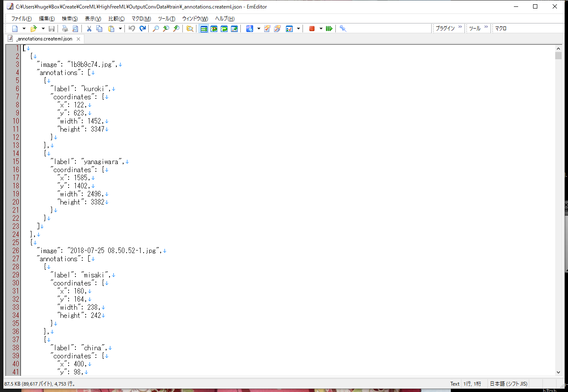This screenshot has width=568, height=392.
Task: Click the Copy icon in toolbar
Action: click(x=99, y=29)
